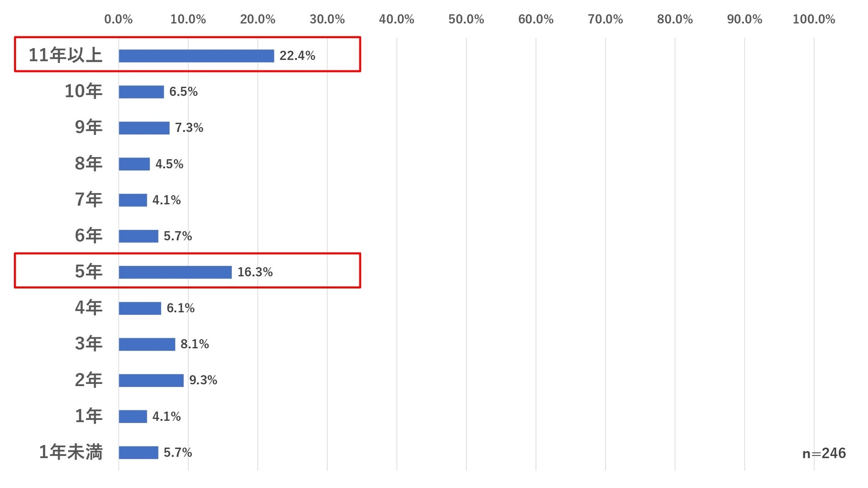Click the 6.5% label next to 10年 bar
Image resolution: width=868 pixels, height=488 pixels.
[x=183, y=92]
